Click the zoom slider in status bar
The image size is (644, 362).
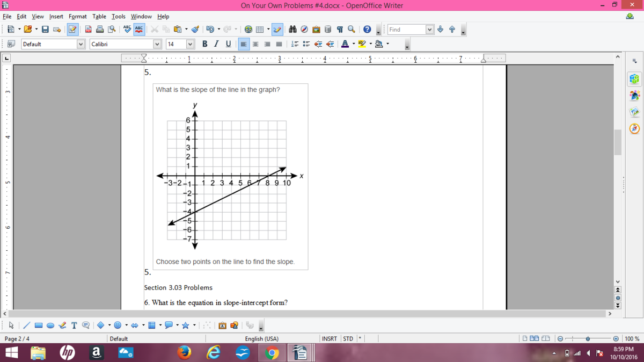click(x=588, y=339)
